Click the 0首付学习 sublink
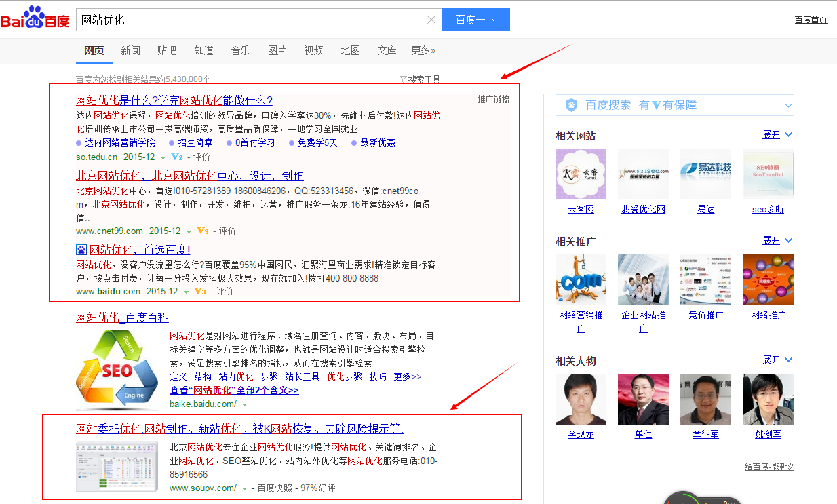Screen dimensions: 837x504 [255, 142]
